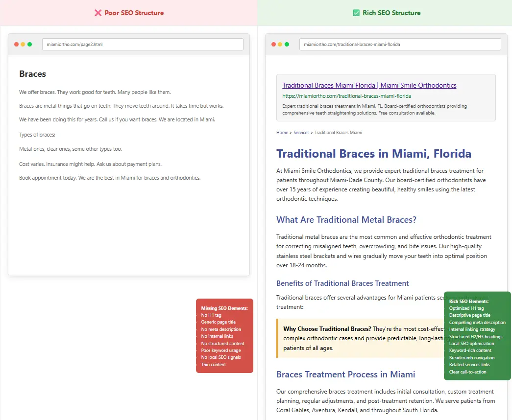Click the Traditional Braces in Miami, Florida heading
Image resolution: width=512 pixels, height=420 pixels.
tap(373, 154)
